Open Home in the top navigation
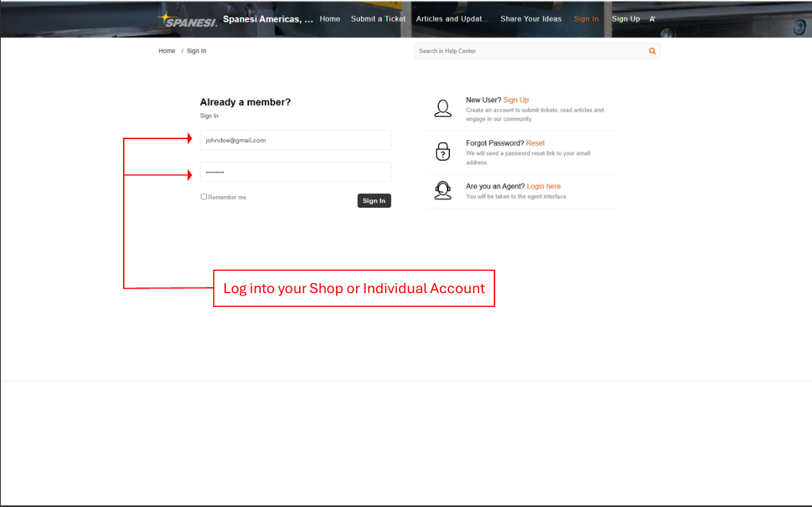 point(330,19)
